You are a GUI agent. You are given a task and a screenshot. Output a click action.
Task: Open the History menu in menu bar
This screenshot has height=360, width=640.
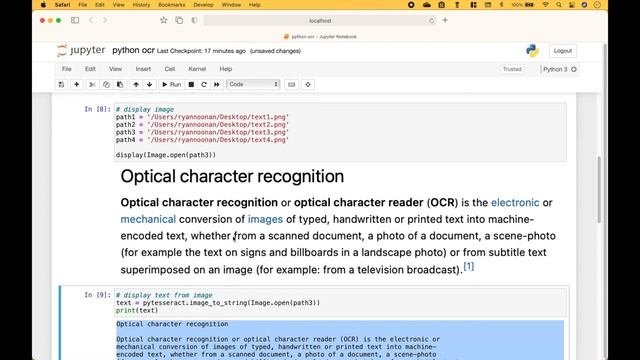pos(141,5)
